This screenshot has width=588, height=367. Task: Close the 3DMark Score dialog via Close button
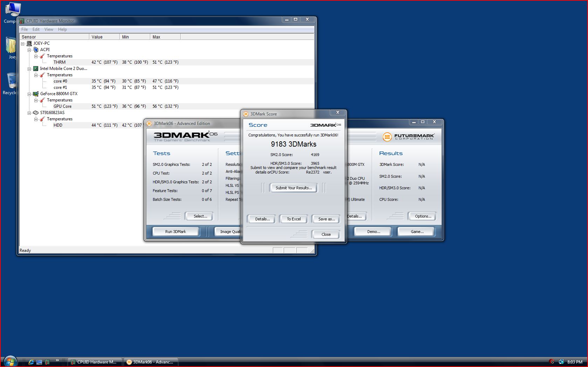[326, 234]
